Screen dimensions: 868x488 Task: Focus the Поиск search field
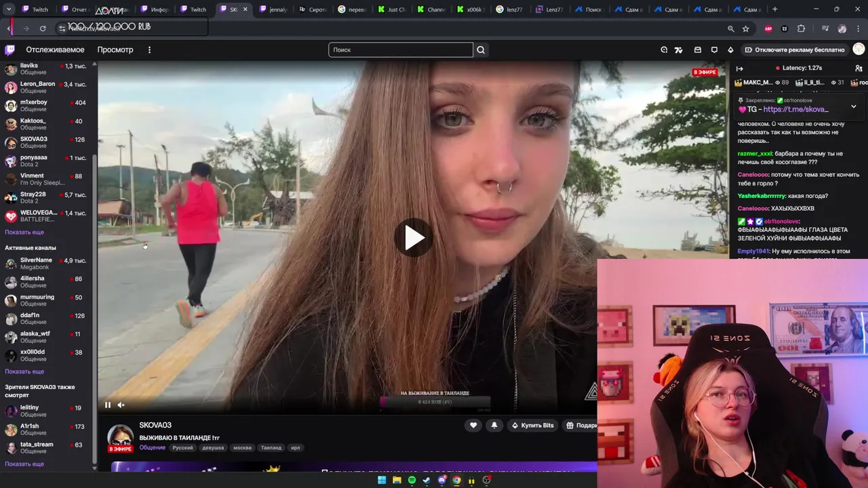pyautogui.click(x=401, y=49)
